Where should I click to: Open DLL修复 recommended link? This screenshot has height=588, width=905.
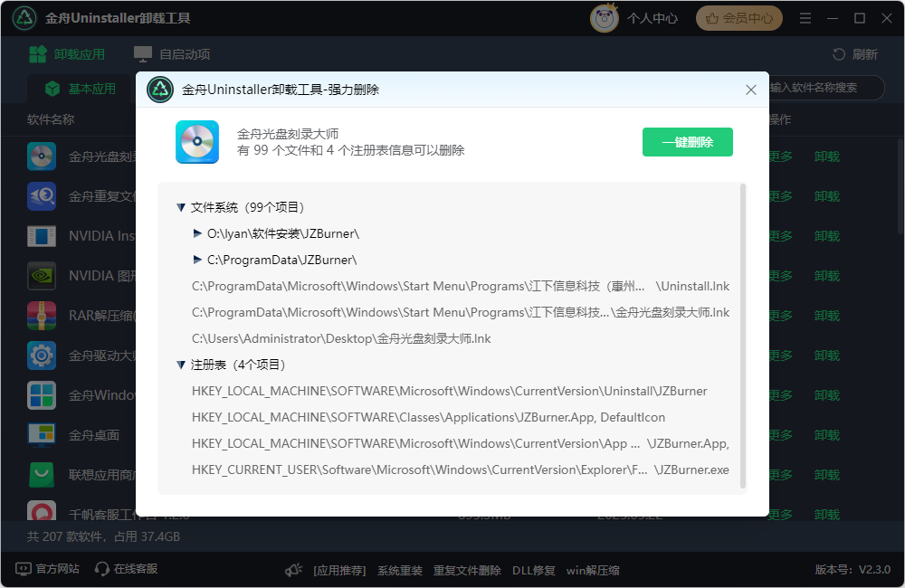point(533,571)
